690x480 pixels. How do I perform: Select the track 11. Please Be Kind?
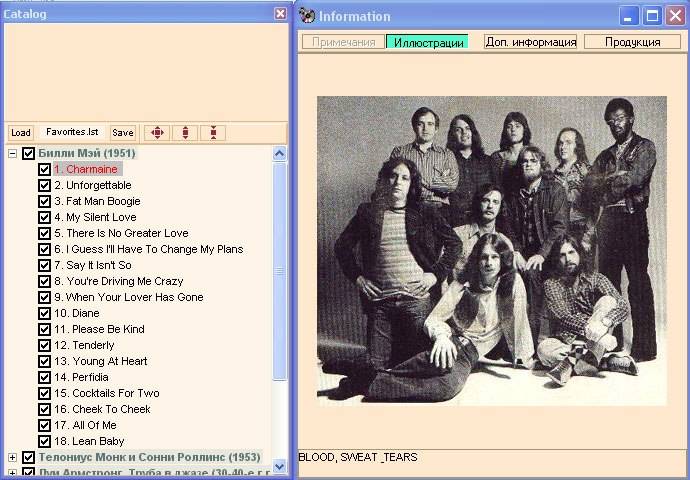(x=99, y=329)
